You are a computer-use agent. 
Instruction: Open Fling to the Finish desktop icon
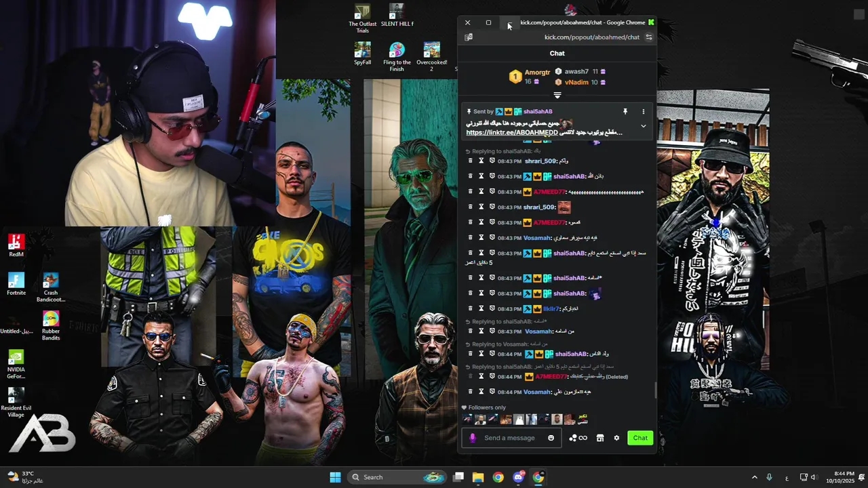[397, 57]
